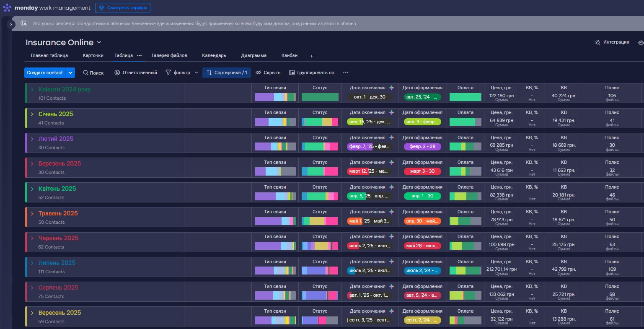The image size is (644, 329).
Task: Open the Диаграмма view tab
Action: pos(253,55)
